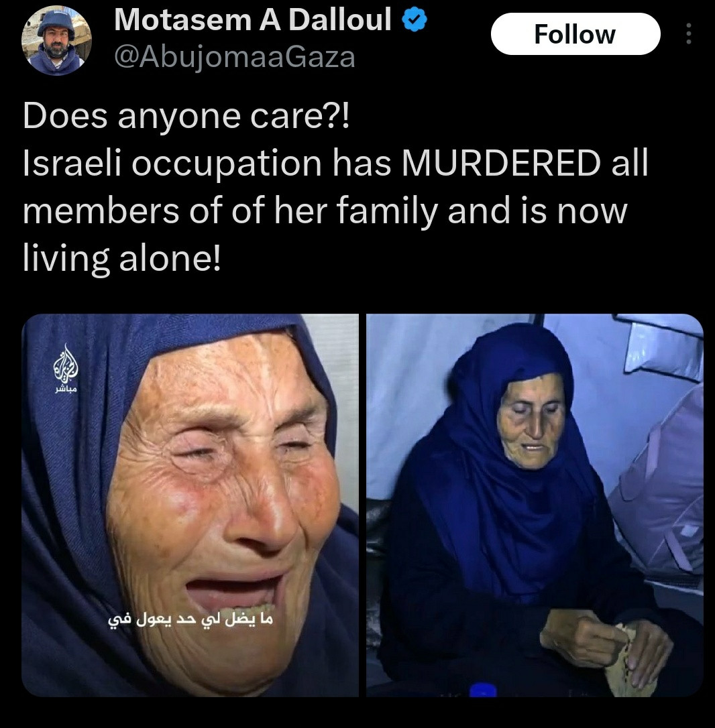Click the Motasem A Dalloul display name
Image resolution: width=715 pixels, height=728 pixels.
pos(253,20)
